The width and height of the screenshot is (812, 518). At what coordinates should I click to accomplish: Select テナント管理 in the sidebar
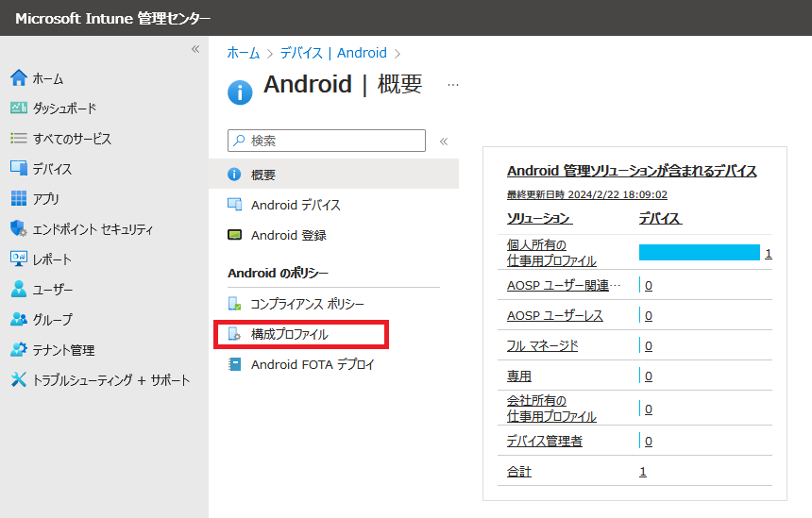[63, 350]
